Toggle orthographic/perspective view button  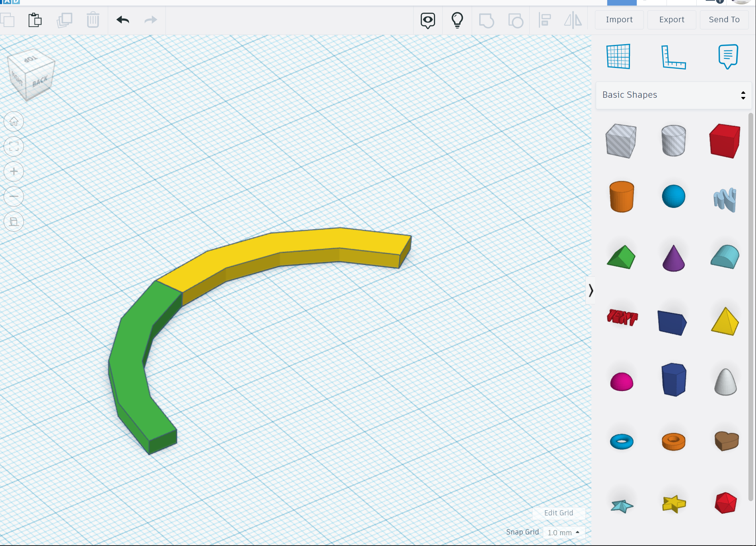coord(14,222)
